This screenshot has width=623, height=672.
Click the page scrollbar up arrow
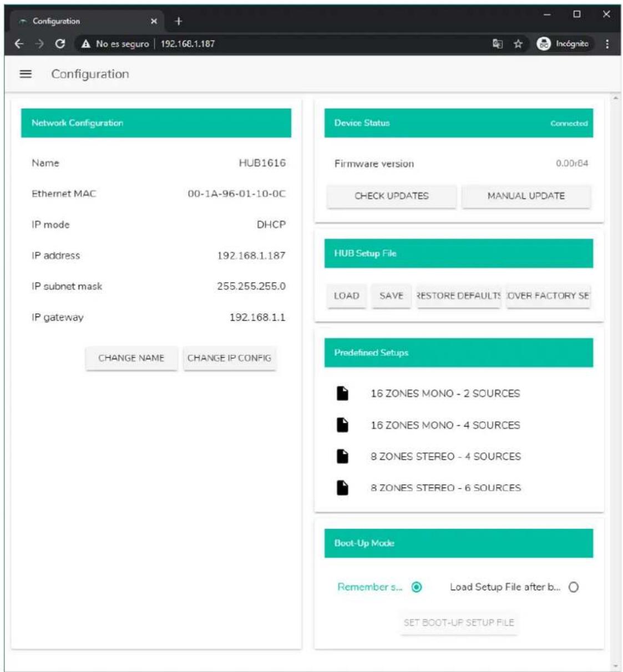[x=615, y=99]
